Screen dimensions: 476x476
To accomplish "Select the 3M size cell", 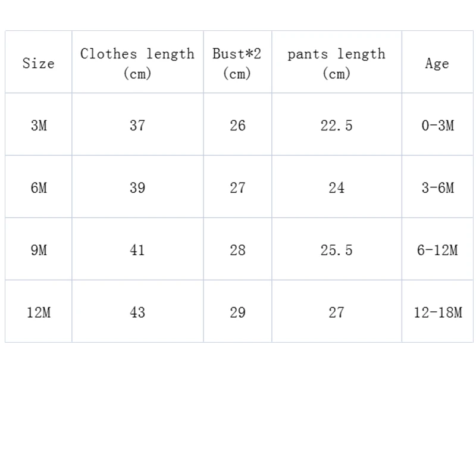I will pyautogui.click(x=39, y=126).
